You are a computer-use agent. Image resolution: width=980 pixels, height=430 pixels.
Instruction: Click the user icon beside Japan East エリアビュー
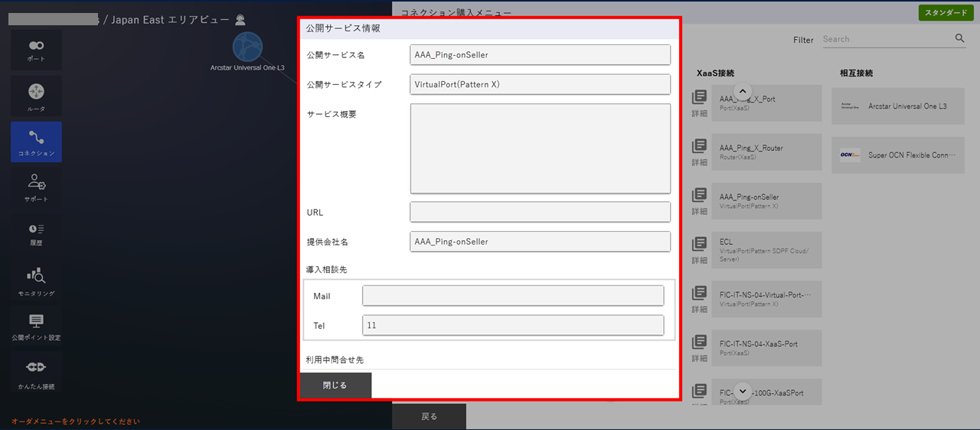pos(240,19)
